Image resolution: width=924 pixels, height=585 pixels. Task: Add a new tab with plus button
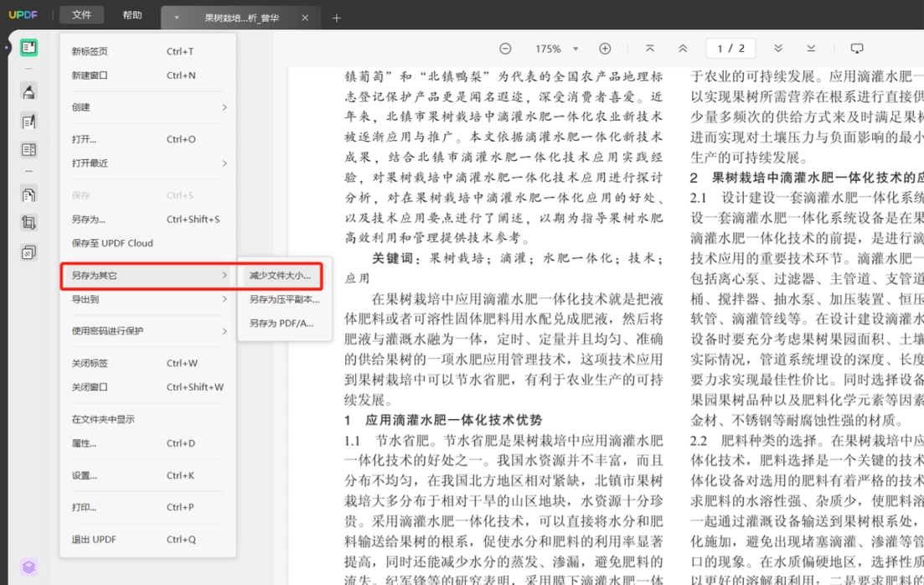[336, 18]
